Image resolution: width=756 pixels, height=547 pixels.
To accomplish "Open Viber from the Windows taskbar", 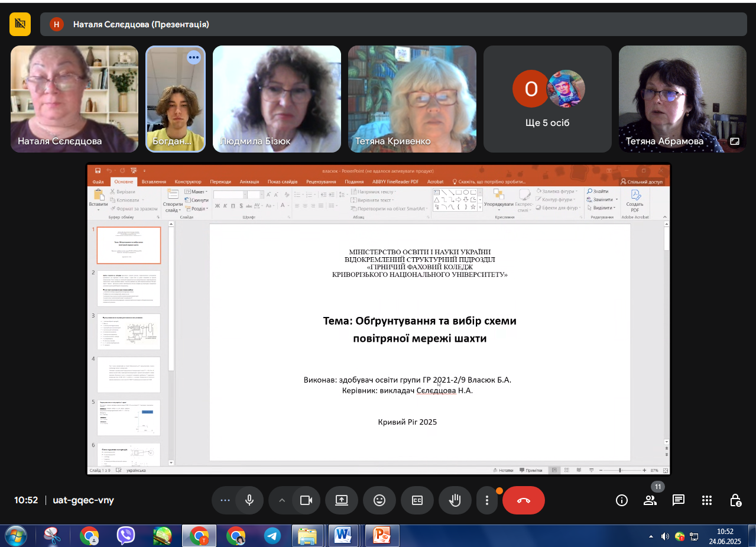I will point(125,536).
